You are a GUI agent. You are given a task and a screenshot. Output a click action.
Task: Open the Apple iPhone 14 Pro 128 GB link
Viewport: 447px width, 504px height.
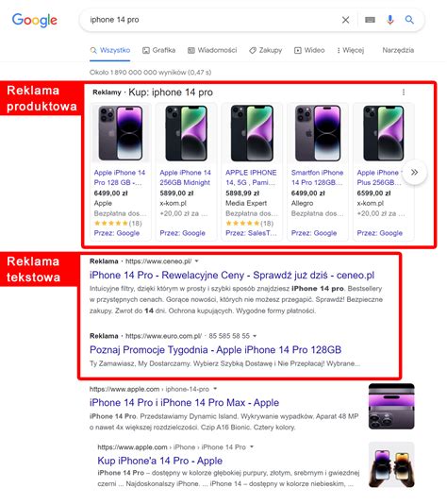pyautogui.click(x=119, y=177)
